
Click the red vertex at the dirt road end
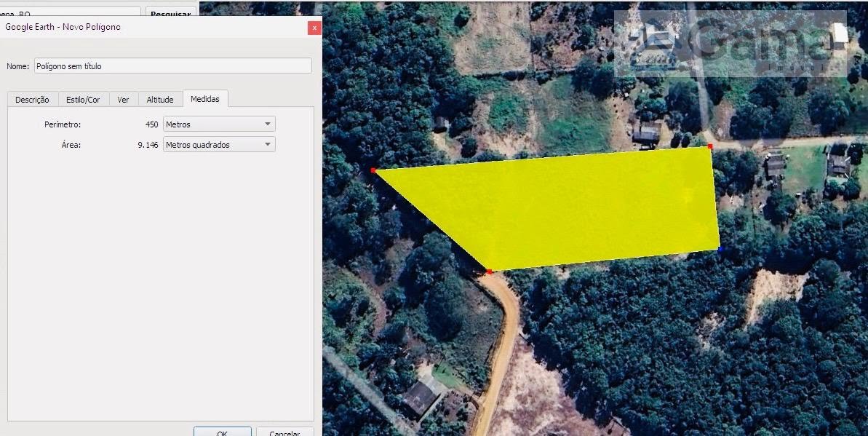coord(490,271)
